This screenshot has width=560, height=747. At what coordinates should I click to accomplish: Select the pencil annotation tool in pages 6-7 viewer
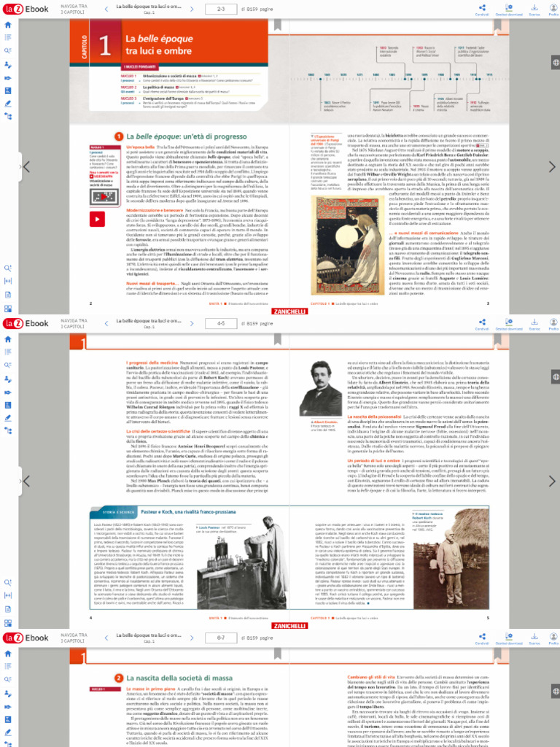click(x=7, y=732)
